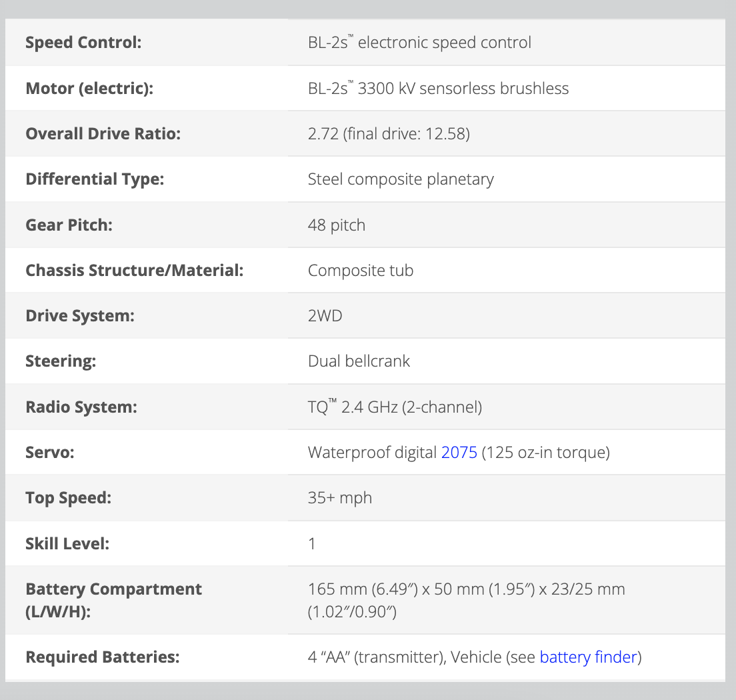Click the Battery Compartment (L/W/H) label
The image size is (736, 700).
click(x=113, y=599)
